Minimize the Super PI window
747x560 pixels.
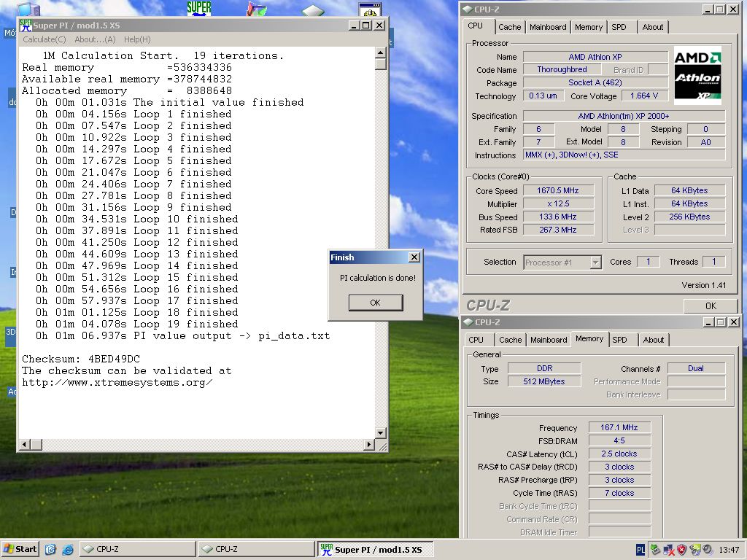pyautogui.click(x=354, y=26)
